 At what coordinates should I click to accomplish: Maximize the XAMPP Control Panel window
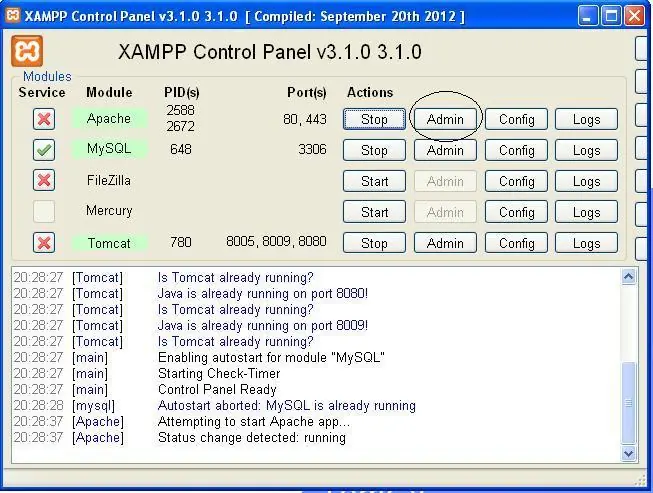click(611, 16)
